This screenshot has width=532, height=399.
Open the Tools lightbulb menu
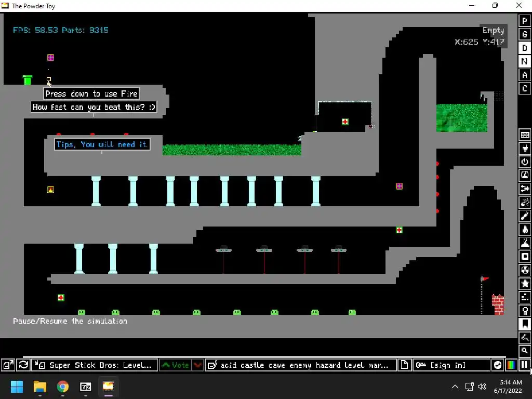[x=525, y=311]
